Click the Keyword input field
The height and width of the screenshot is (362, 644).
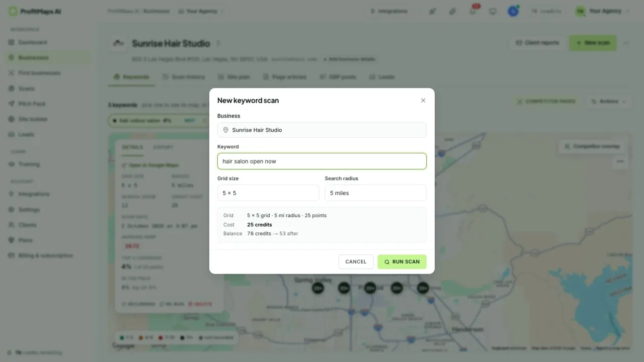[x=322, y=161]
